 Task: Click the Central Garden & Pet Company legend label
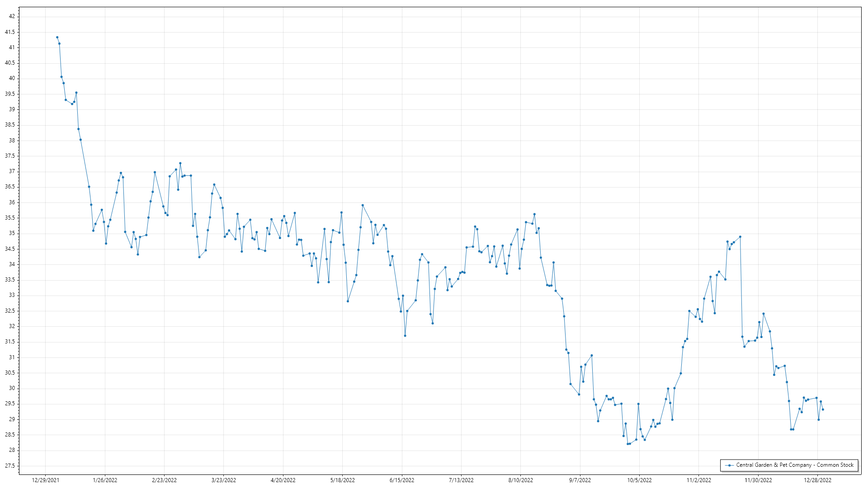click(795, 465)
